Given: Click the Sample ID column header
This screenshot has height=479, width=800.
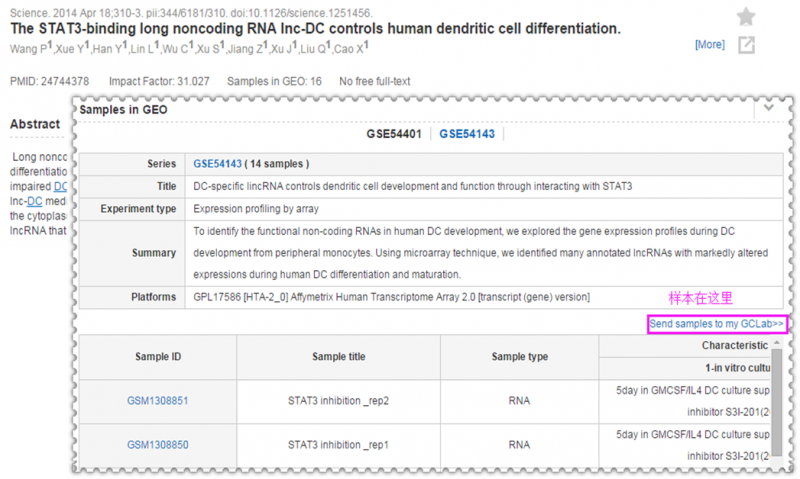Looking at the screenshot, I should [156, 357].
